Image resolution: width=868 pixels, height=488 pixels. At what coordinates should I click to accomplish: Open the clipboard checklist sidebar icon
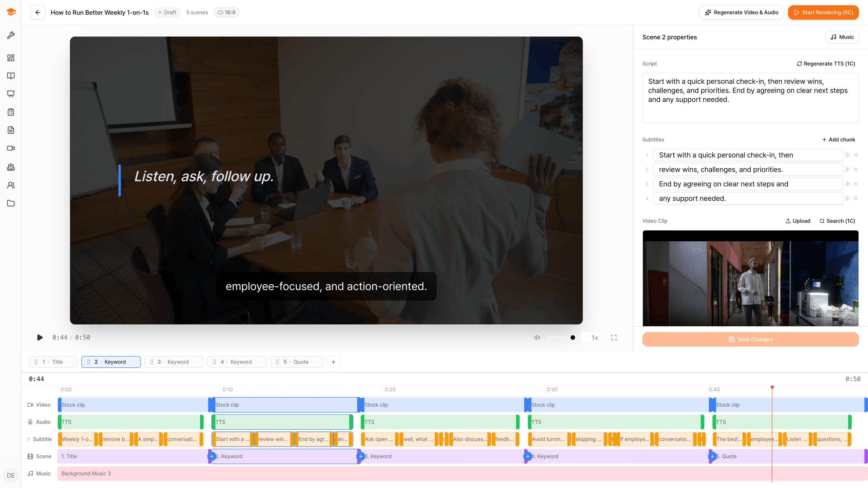11,112
